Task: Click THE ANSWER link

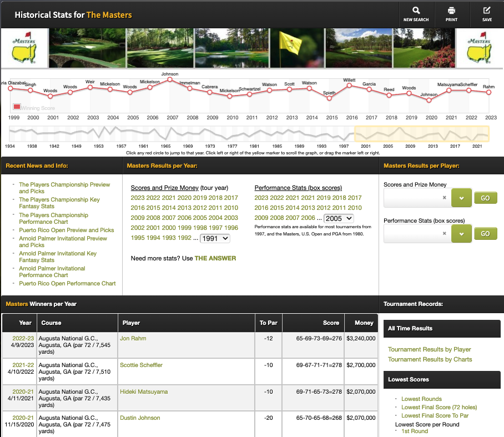Action: 215,258
